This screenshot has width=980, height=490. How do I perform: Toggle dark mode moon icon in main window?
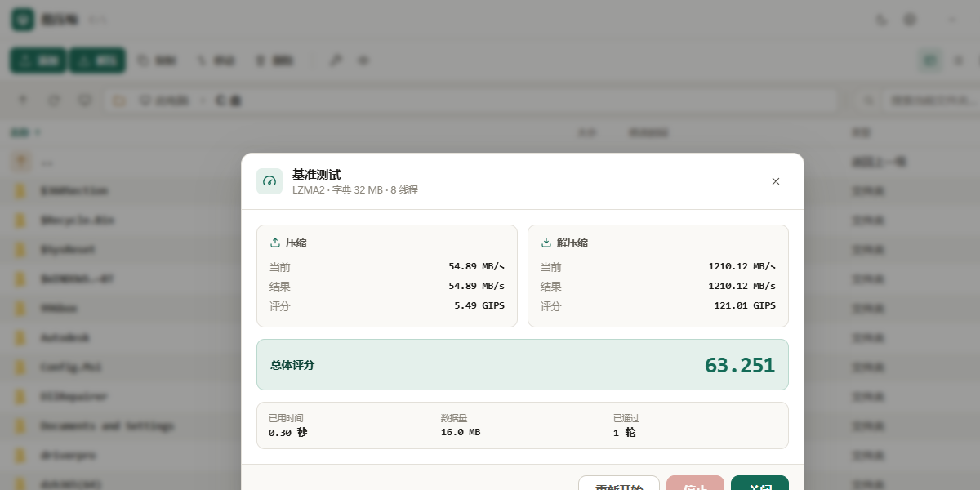pyautogui.click(x=881, y=20)
